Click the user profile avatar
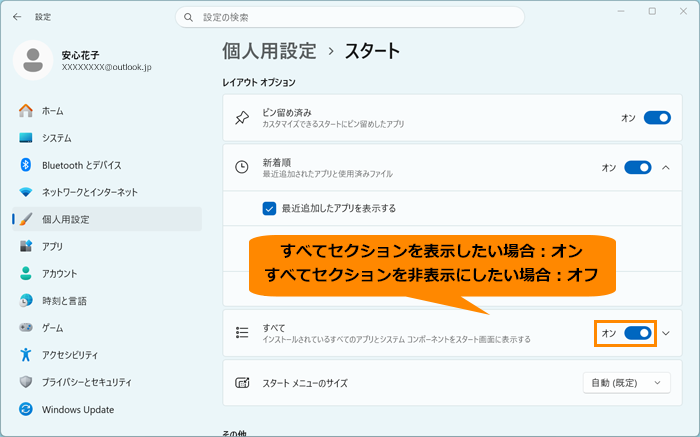Viewport: 700px width, 437px height. tap(33, 60)
